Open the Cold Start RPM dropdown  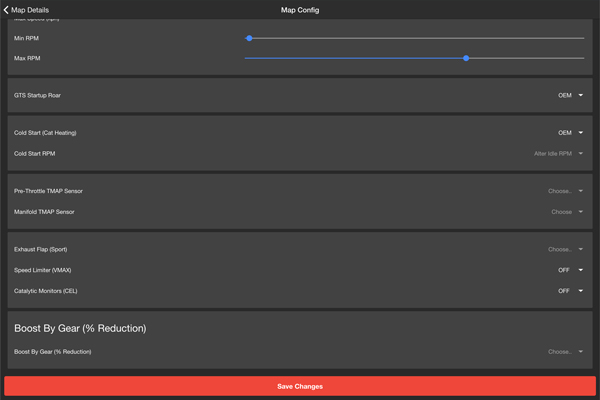[558, 154]
